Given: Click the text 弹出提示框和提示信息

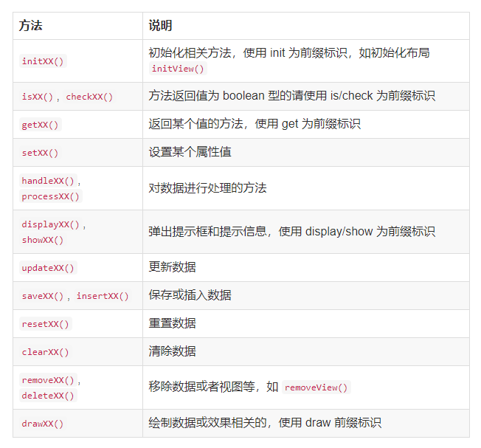Looking at the screenshot, I should 208,231.
